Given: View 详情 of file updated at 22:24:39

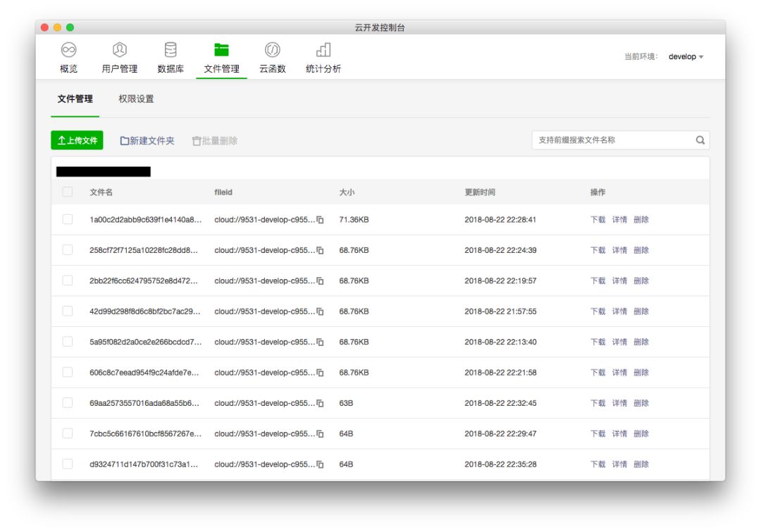Looking at the screenshot, I should pyautogui.click(x=619, y=250).
